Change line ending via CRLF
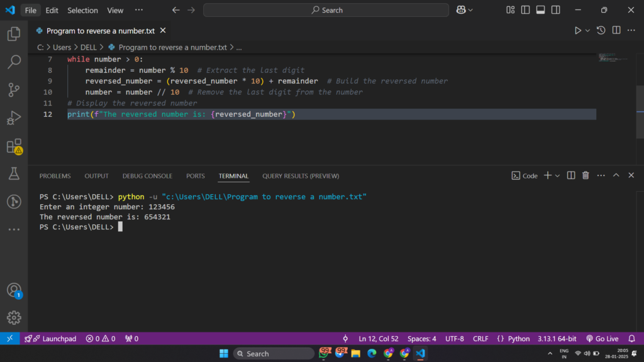Image resolution: width=644 pixels, height=362 pixels. tap(480, 339)
